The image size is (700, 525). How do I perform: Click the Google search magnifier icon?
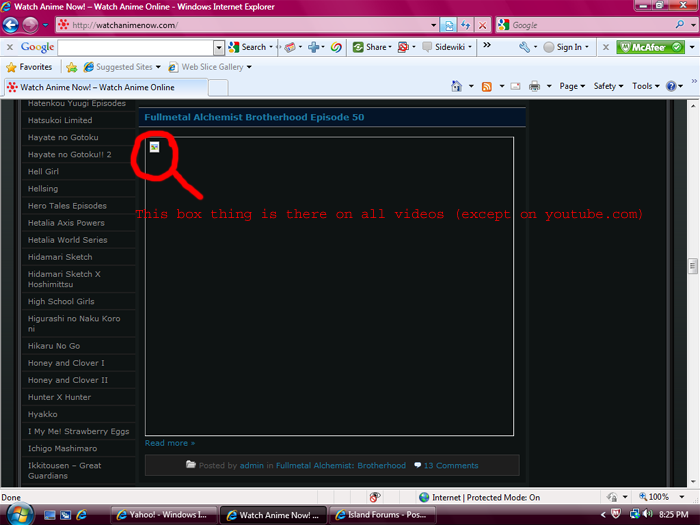click(679, 25)
